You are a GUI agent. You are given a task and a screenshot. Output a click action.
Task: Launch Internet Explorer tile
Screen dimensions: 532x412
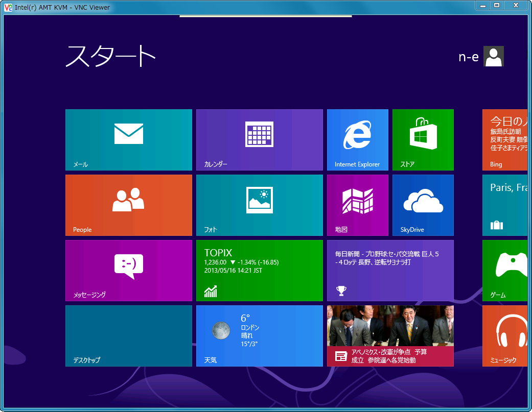pos(358,139)
